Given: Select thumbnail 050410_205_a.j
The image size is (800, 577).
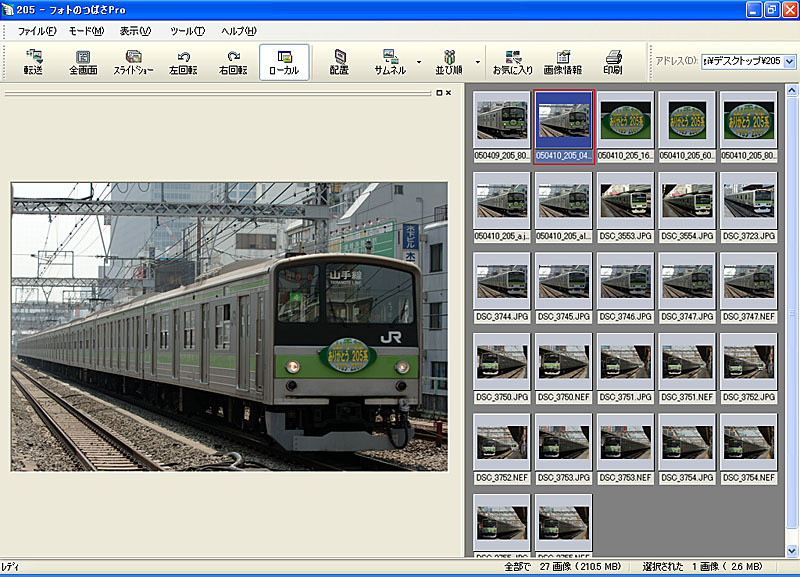Looking at the screenshot, I should 502,207.
